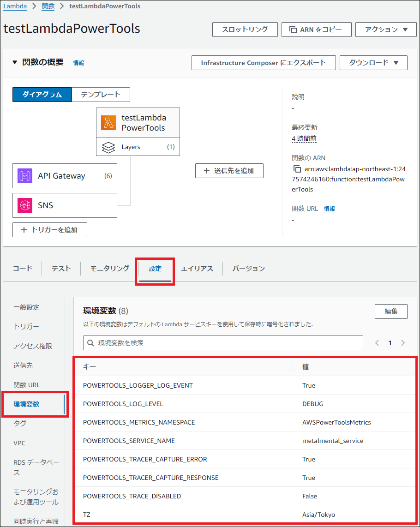Image resolution: width=420 pixels, height=527 pixels.
Task: Click the スロットリング button
Action: [x=245, y=30]
